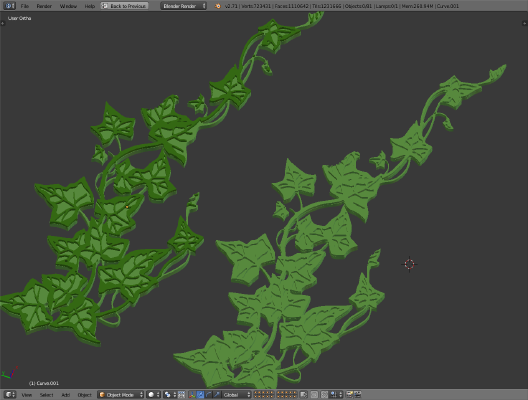
Task: Select the translate manipulator icon
Action: pyautogui.click(x=200, y=395)
